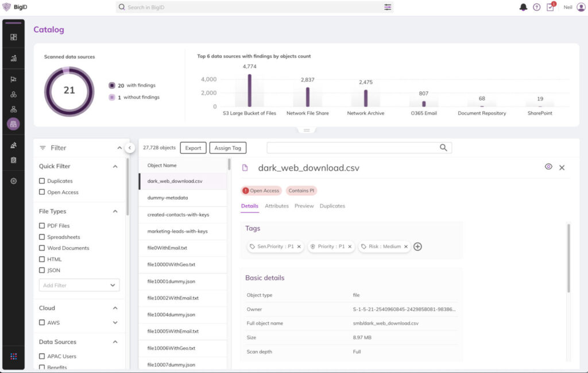Select file10002WithEmail.txt in the object list
This screenshot has height=373, width=588.
[x=183, y=298]
